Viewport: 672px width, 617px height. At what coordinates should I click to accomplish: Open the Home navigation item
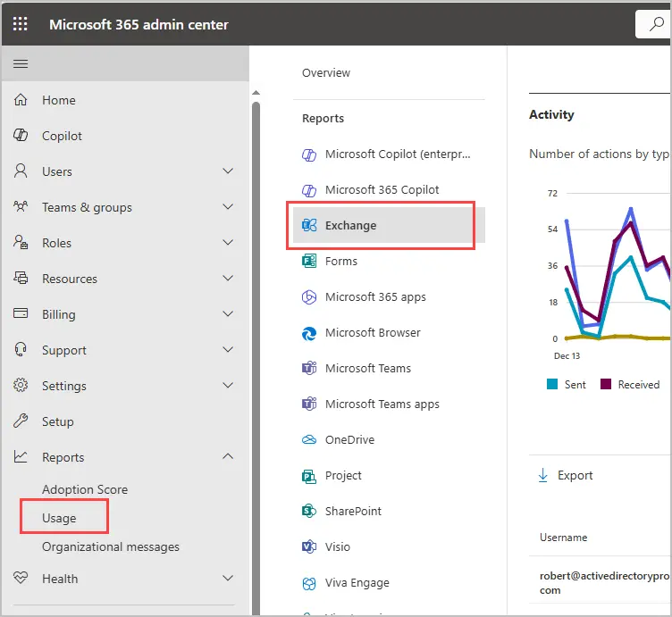(59, 100)
